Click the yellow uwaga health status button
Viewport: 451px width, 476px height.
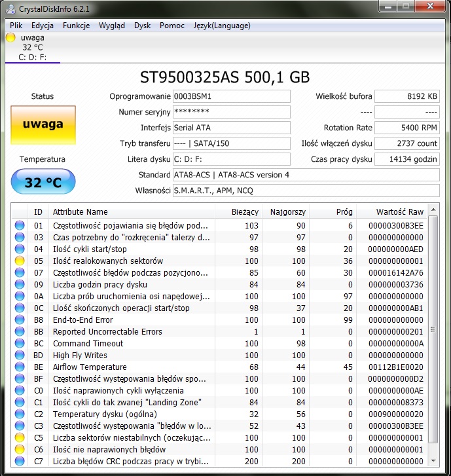pyautogui.click(x=43, y=125)
